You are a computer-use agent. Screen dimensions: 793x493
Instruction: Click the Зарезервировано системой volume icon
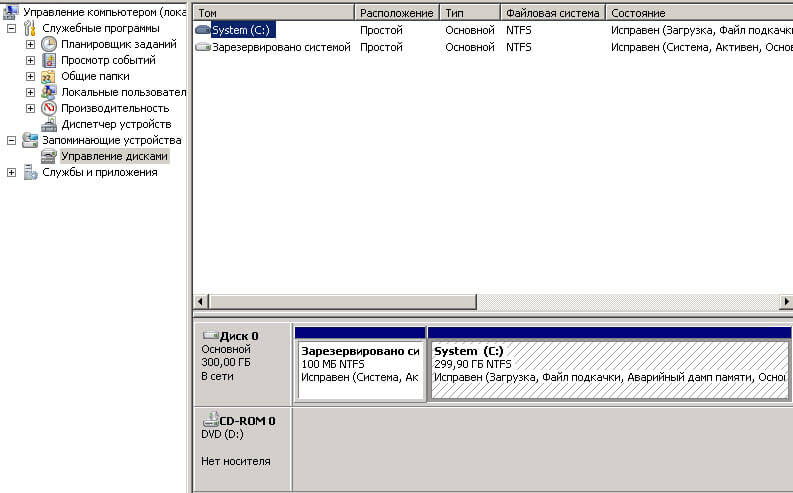[203, 47]
